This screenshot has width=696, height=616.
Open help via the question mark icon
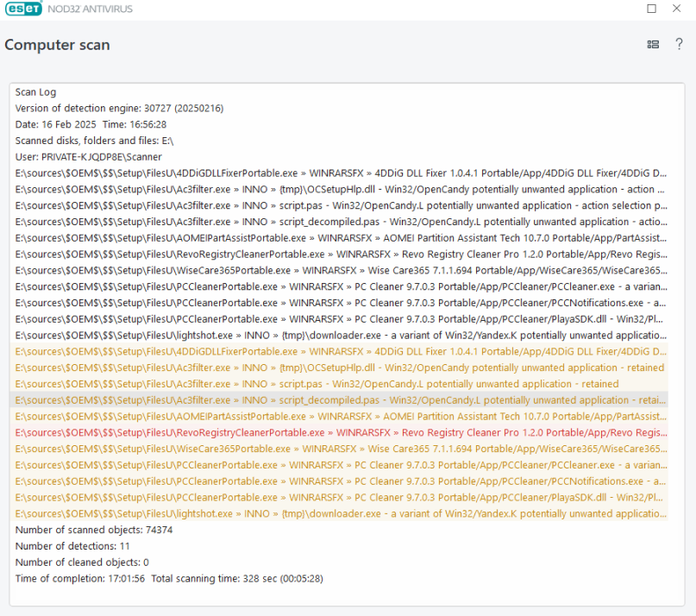coord(679,44)
